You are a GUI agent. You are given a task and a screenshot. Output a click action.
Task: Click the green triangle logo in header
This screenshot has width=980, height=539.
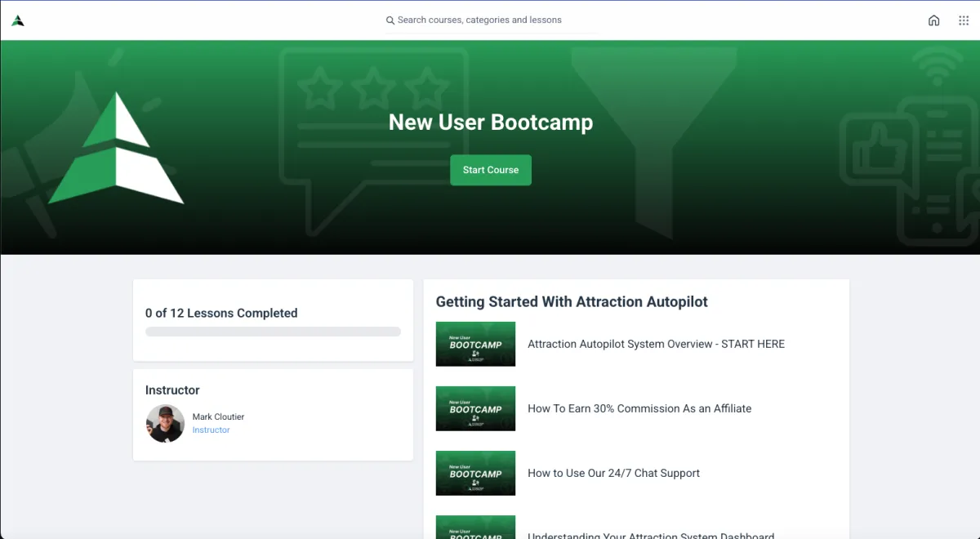18,20
